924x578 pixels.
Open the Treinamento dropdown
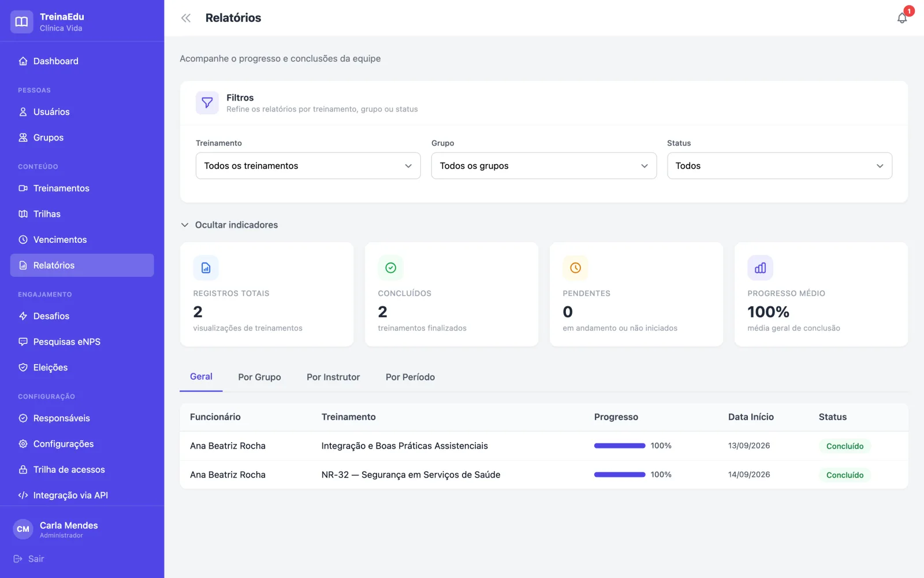308,166
